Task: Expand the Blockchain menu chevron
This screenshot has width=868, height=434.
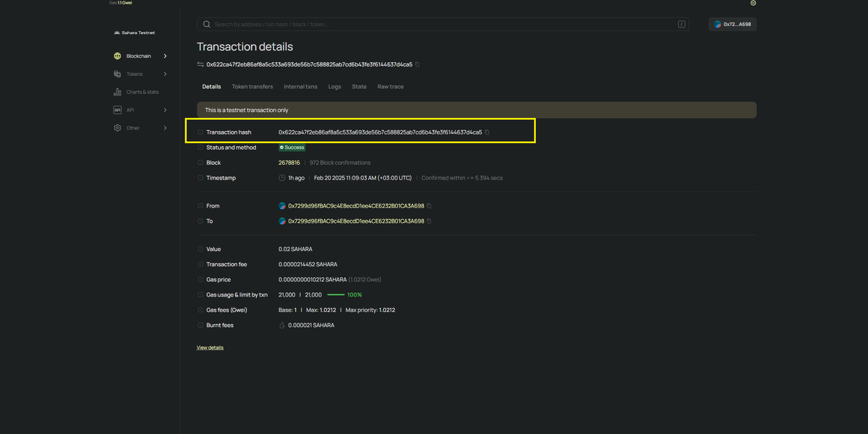Action: tap(165, 56)
